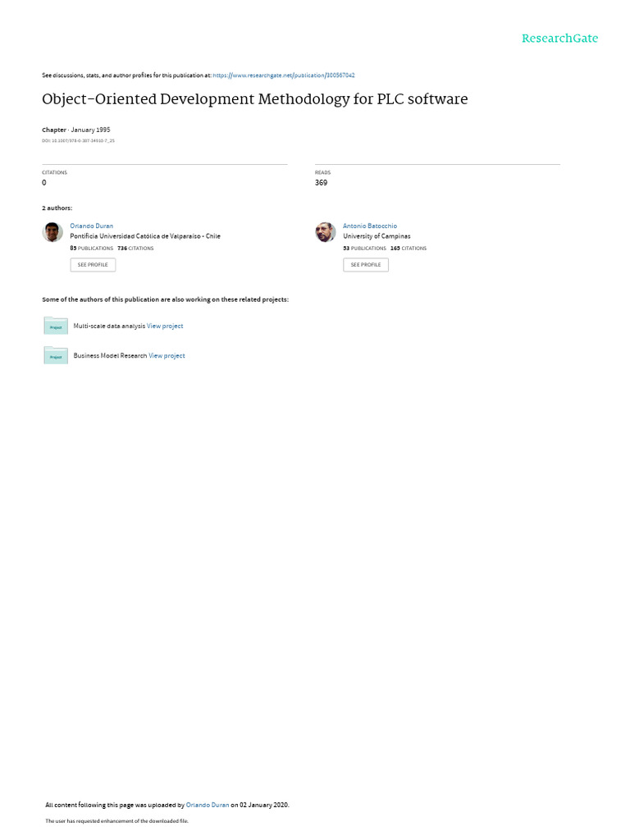Click the 165 citations stat

[x=409, y=248]
